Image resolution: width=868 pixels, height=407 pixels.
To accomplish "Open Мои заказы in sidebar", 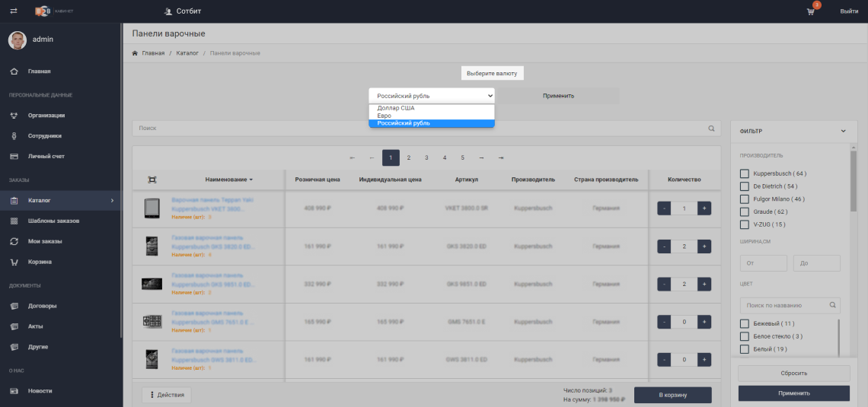I will 45,242.
